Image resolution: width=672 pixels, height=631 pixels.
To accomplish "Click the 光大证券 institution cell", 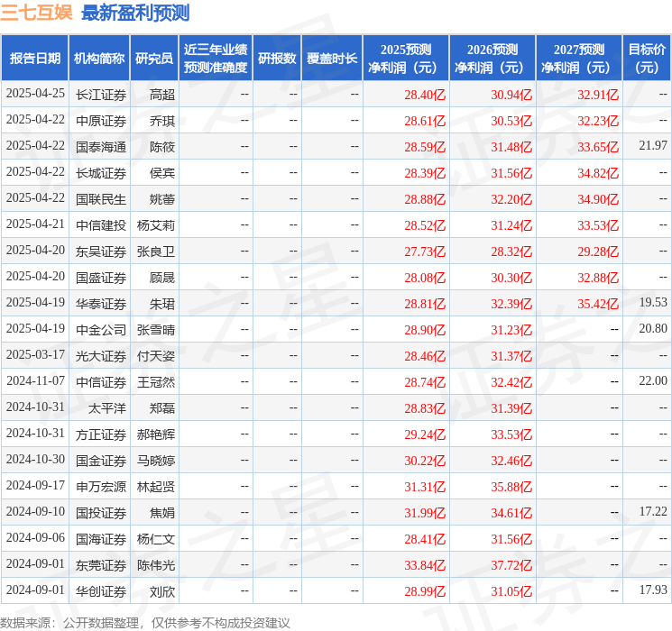I will [101, 356].
